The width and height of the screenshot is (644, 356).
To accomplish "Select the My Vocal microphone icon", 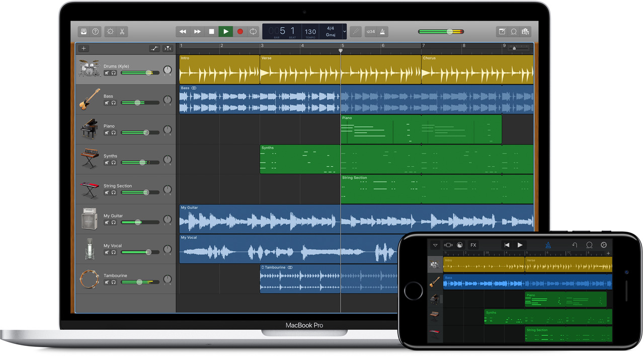I will pyautogui.click(x=90, y=249).
